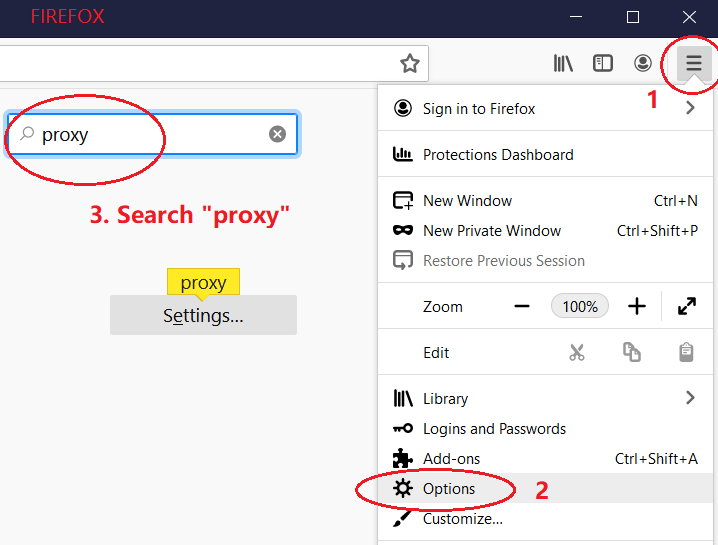Click inside the proxy search box
718x545 pixels.
pos(152,134)
